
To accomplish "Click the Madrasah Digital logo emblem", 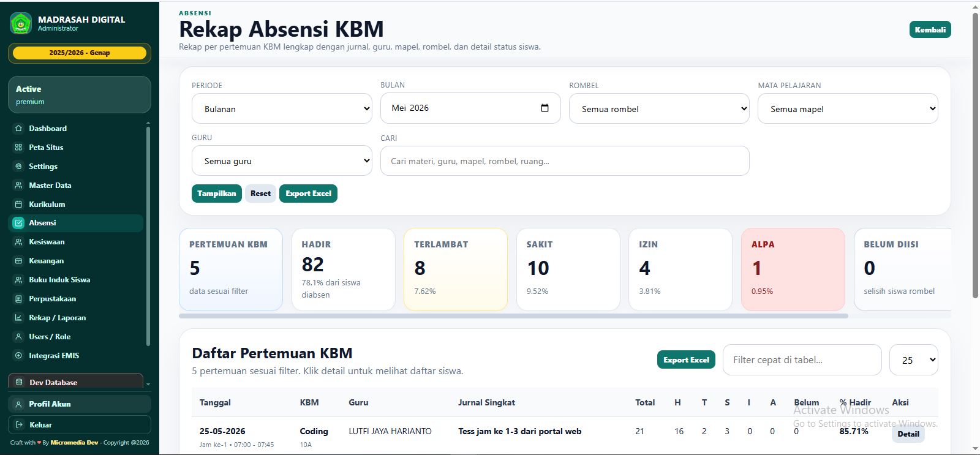I will point(21,23).
